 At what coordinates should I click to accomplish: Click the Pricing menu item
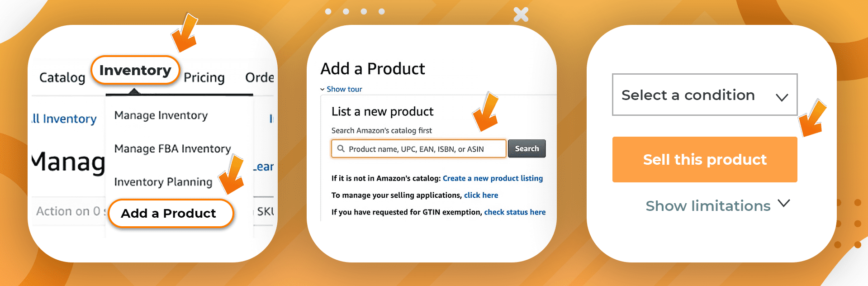tap(204, 77)
